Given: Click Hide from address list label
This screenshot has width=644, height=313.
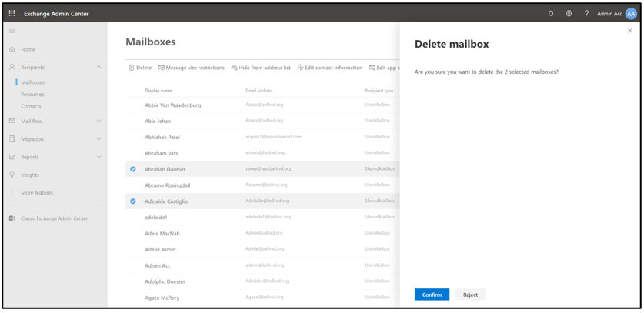Looking at the screenshot, I should (265, 68).
